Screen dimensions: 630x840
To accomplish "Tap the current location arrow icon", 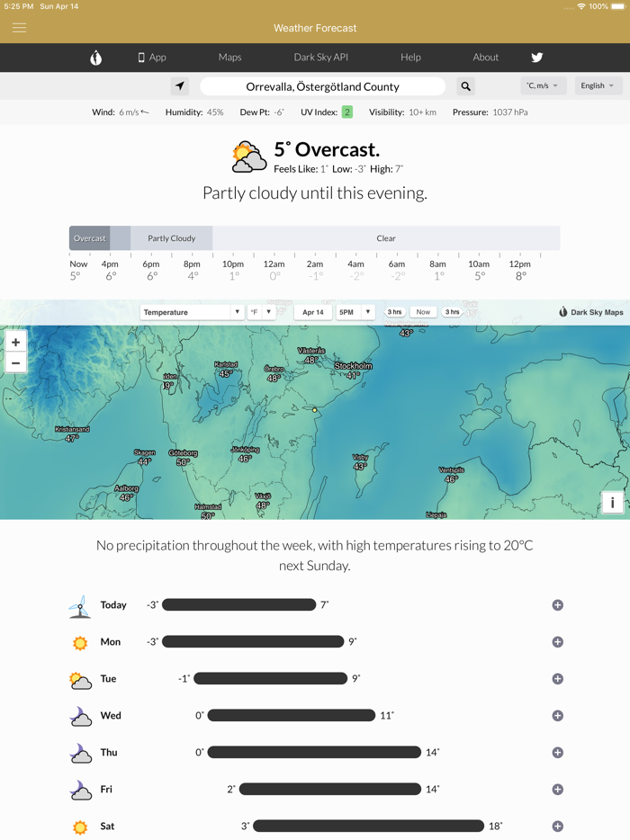I will click(180, 85).
